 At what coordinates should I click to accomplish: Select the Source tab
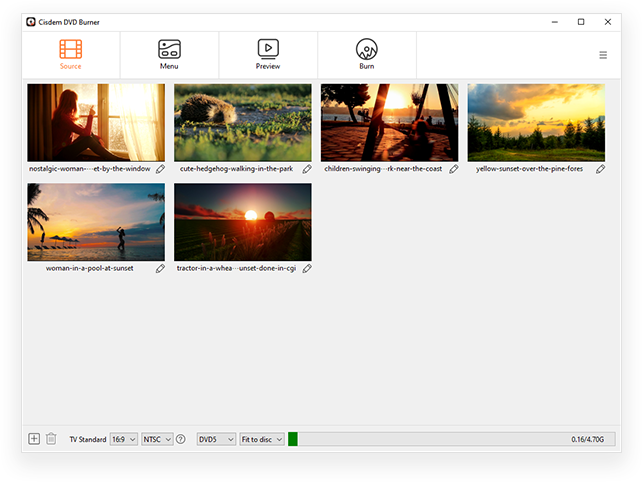pos(70,55)
